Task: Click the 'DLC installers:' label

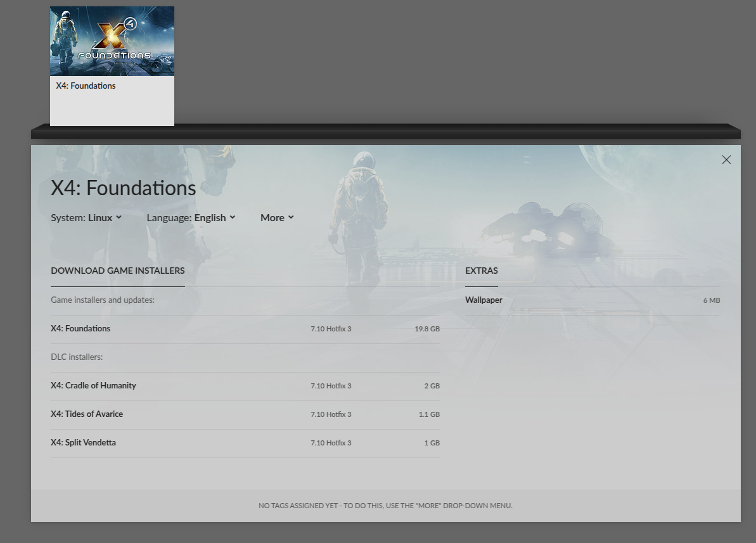Action: pyautogui.click(x=77, y=357)
